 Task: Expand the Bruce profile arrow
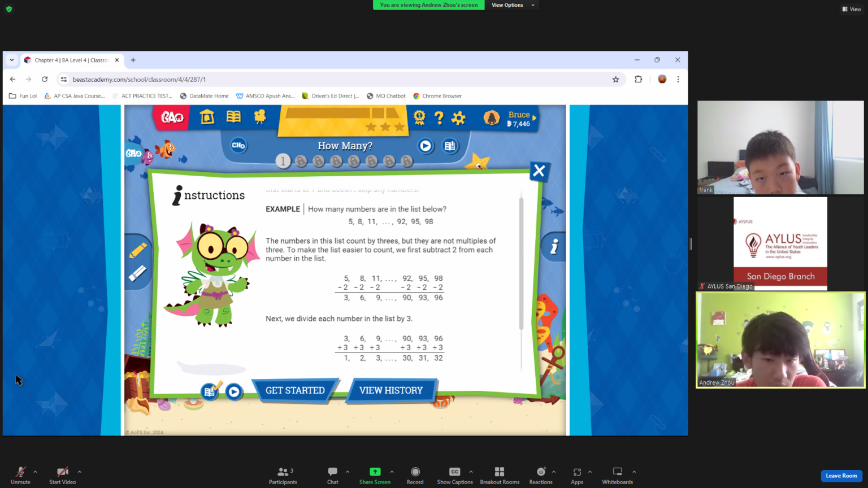[534, 117]
